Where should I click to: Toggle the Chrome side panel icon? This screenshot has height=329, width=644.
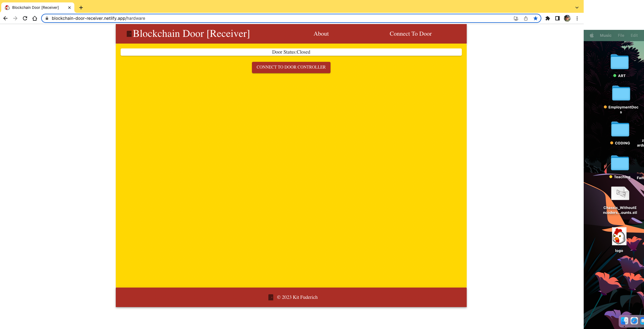[x=557, y=18]
